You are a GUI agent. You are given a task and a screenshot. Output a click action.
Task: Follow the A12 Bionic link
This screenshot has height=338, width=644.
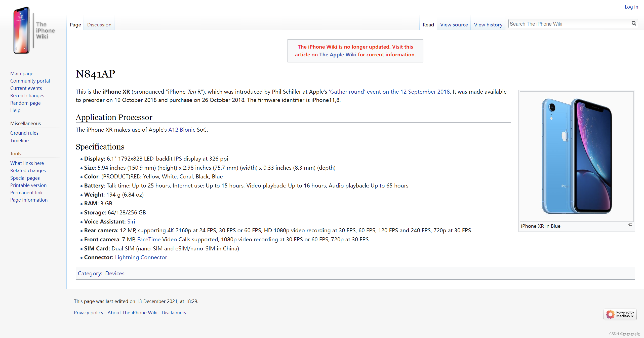click(x=182, y=130)
